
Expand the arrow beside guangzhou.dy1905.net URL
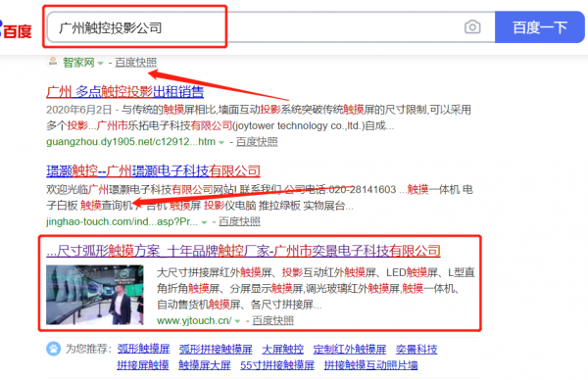[x=221, y=142]
